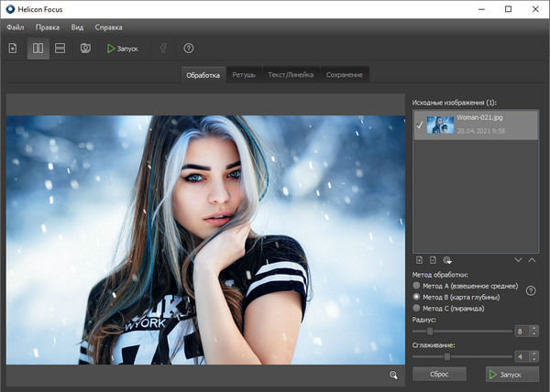Click the zoom magnifier below the preview
Screen dimensions: 550x392
393,375
